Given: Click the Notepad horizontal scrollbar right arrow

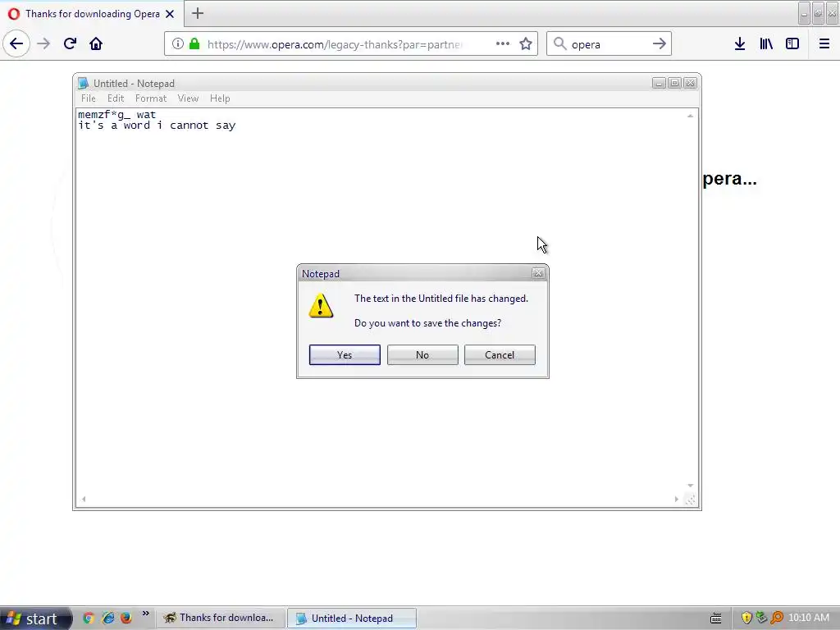Looking at the screenshot, I should pyautogui.click(x=676, y=500).
